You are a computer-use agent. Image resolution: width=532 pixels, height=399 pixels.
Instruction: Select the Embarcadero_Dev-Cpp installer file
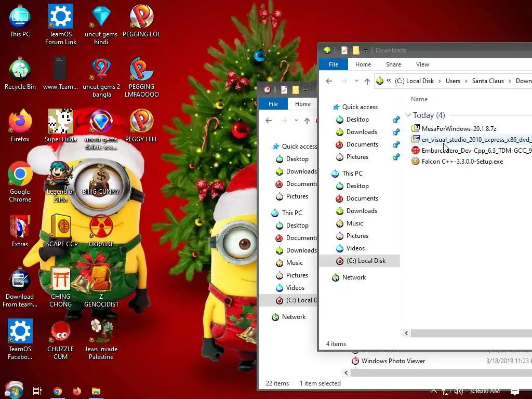[x=471, y=150]
